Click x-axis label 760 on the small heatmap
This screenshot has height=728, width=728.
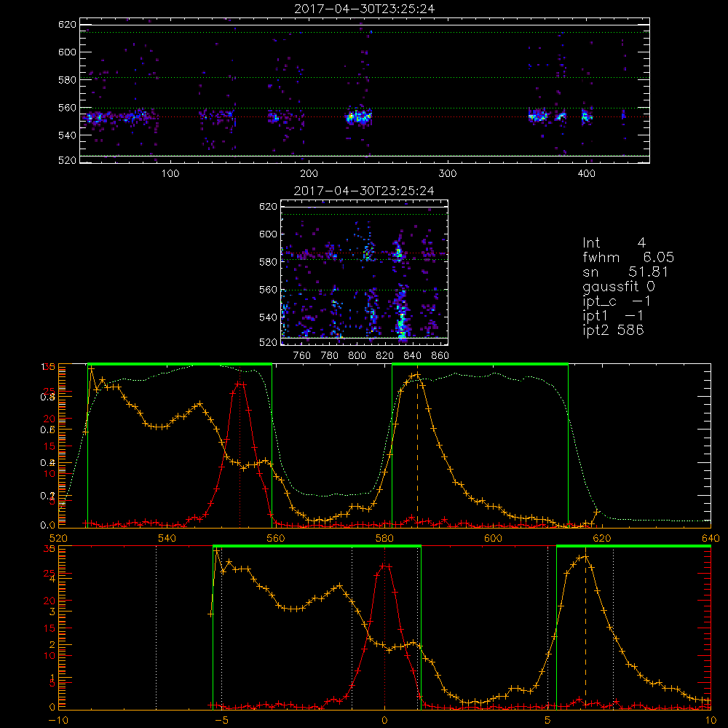point(302,356)
